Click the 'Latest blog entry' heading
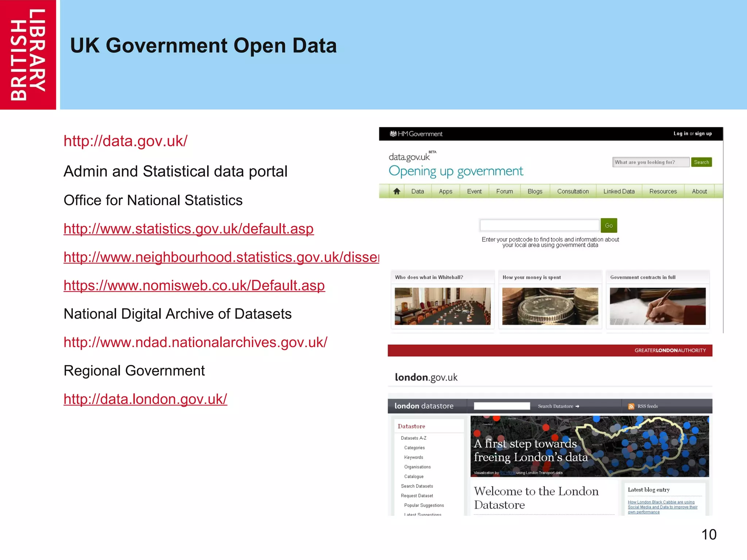The width and height of the screenshot is (747, 560). point(649,490)
